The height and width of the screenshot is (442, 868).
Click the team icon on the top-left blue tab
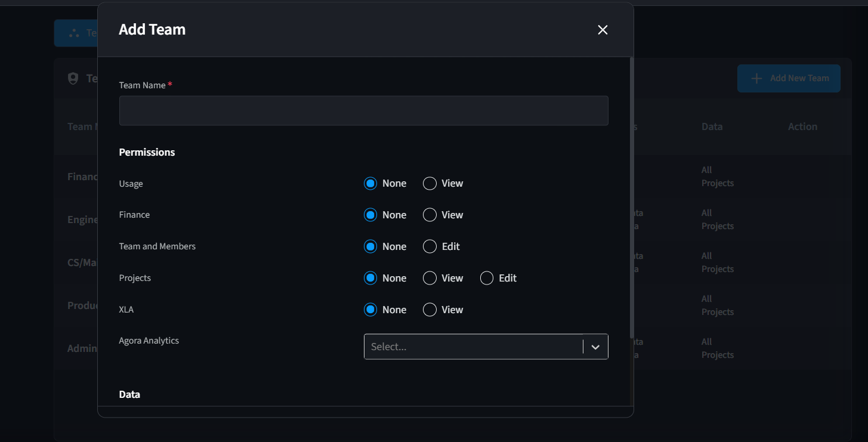pos(74,33)
